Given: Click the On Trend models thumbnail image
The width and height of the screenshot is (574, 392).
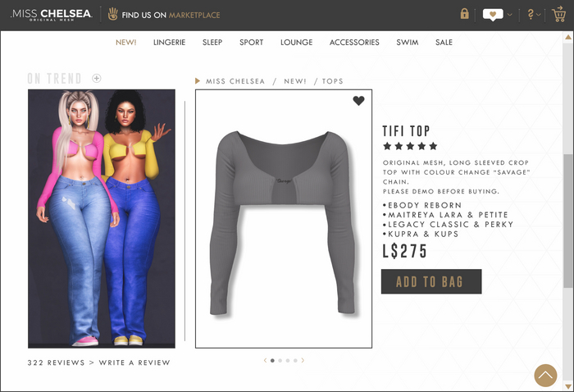Looking at the screenshot, I should 102,218.
